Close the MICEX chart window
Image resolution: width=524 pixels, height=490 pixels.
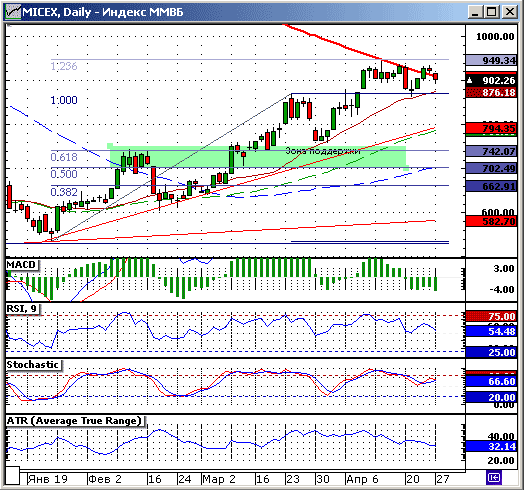pos(510,12)
